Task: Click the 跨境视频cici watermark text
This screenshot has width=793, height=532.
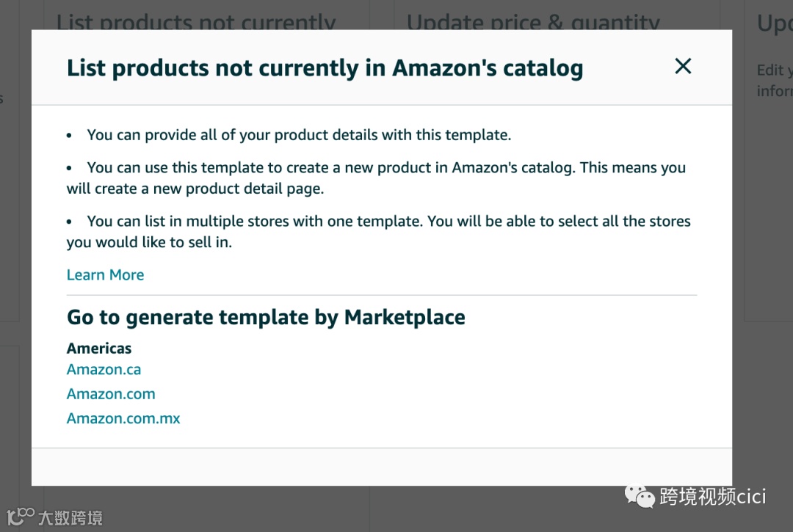Action: [712, 497]
